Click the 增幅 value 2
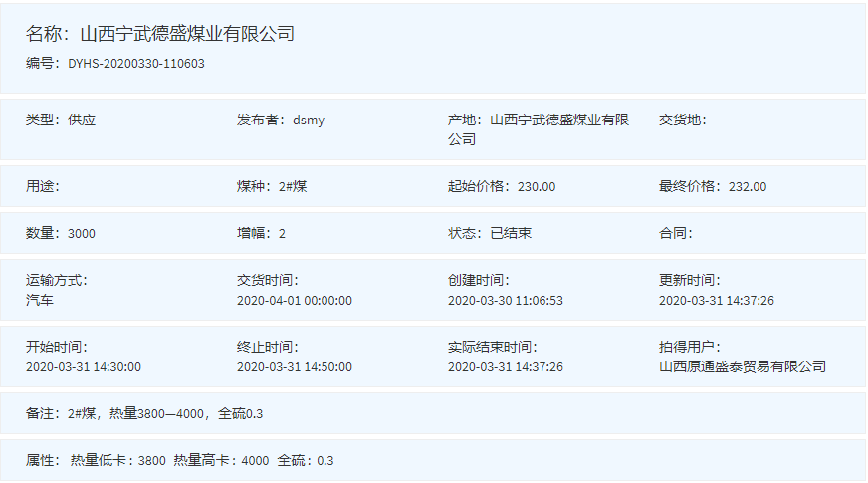 pos(282,234)
